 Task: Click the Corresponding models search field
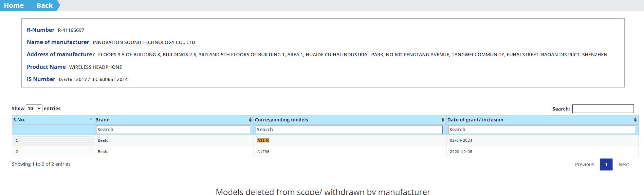349,130
